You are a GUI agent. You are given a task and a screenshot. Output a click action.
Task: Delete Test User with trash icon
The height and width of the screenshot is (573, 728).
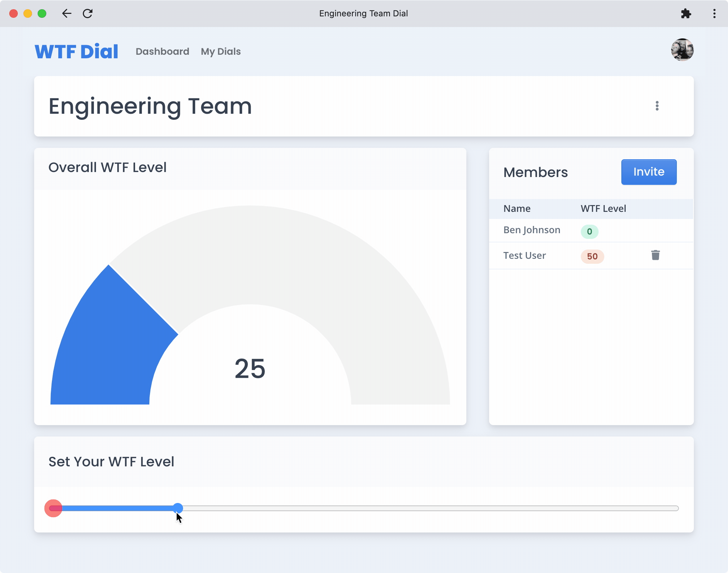tap(655, 255)
